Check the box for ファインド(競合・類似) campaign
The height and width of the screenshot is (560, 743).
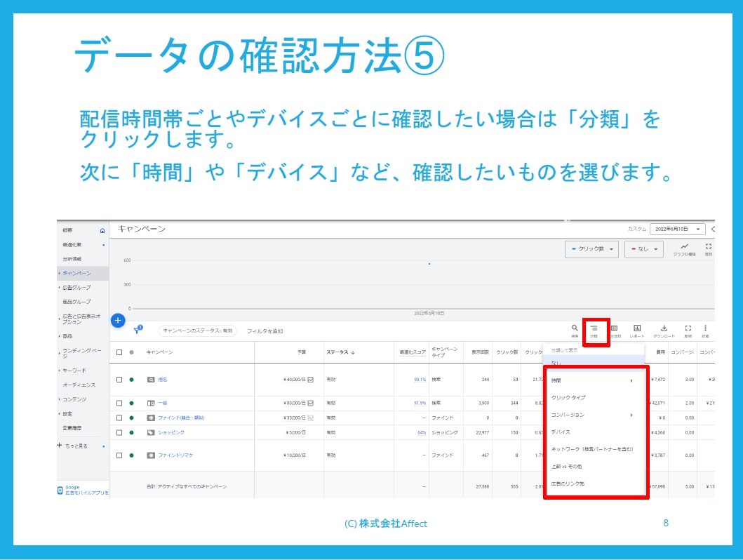(119, 418)
